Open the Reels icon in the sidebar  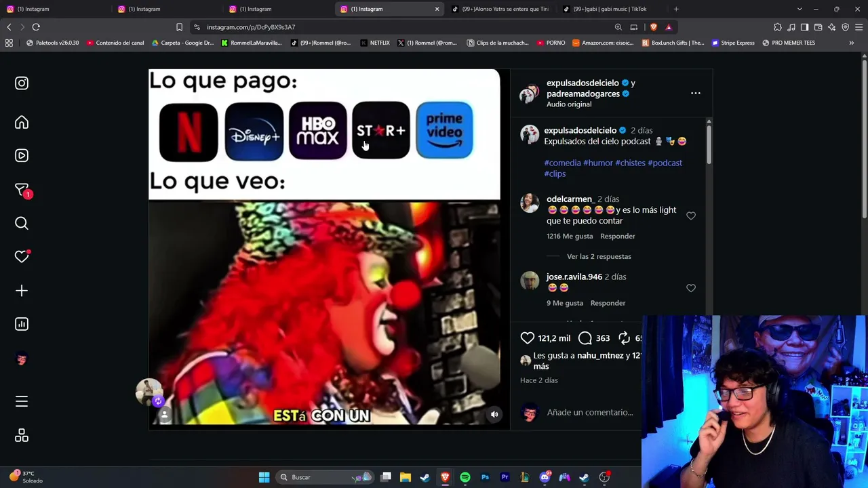coord(22,155)
